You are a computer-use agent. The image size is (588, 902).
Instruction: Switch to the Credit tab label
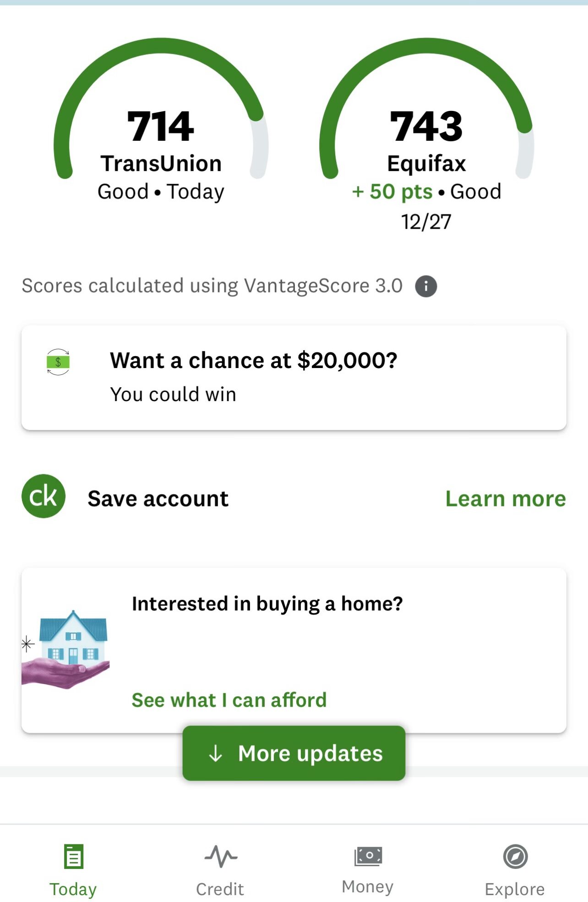(x=220, y=889)
